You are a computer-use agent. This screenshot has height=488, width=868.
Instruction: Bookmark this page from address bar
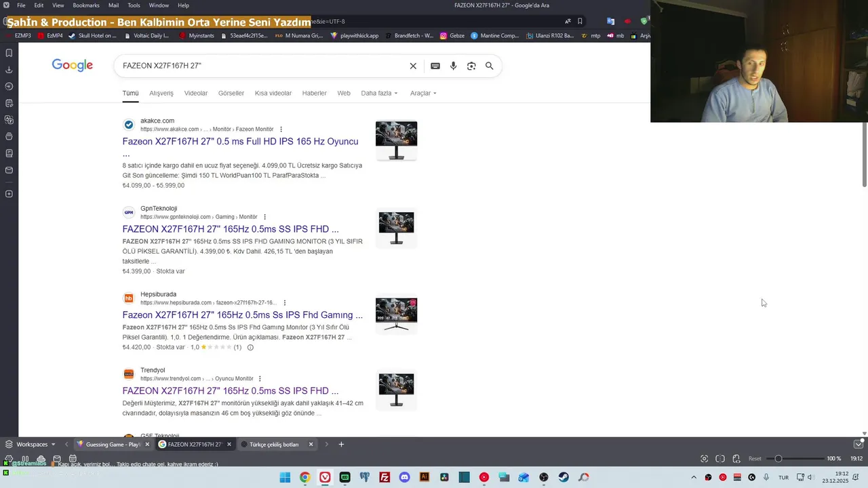pos(580,21)
